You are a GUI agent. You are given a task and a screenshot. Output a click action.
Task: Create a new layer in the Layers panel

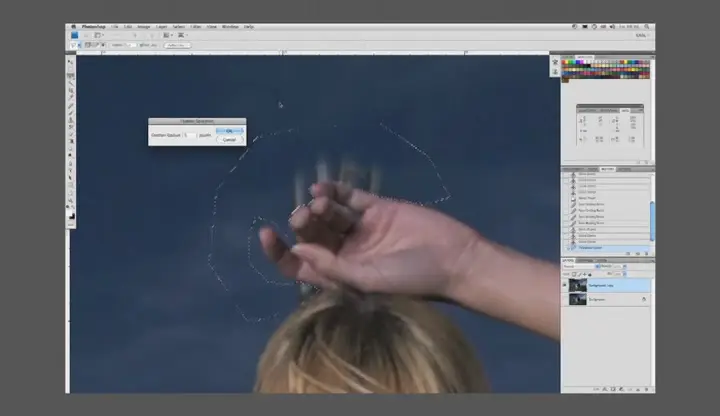coord(638,389)
